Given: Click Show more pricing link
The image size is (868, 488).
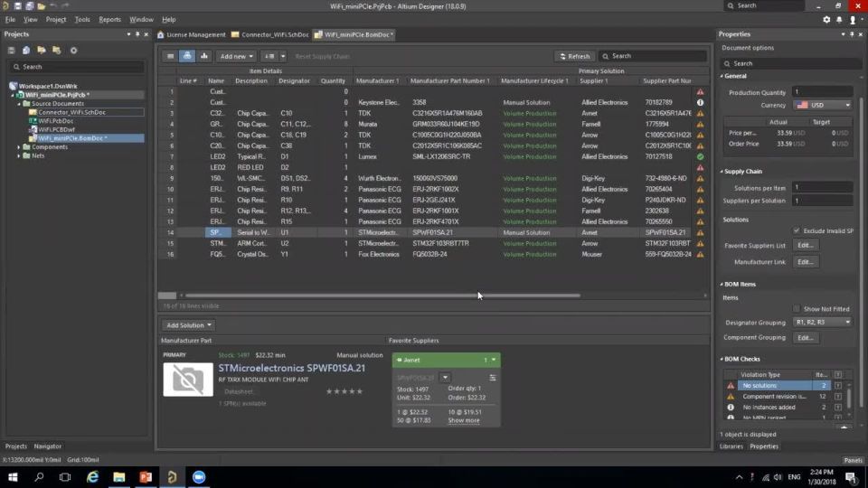Looking at the screenshot, I should click(x=463, y=420).
